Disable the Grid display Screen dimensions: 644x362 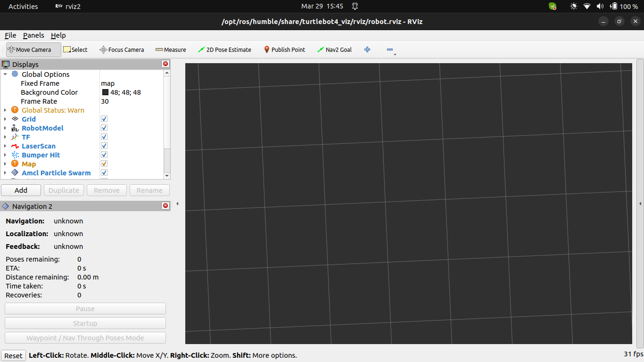104,119
